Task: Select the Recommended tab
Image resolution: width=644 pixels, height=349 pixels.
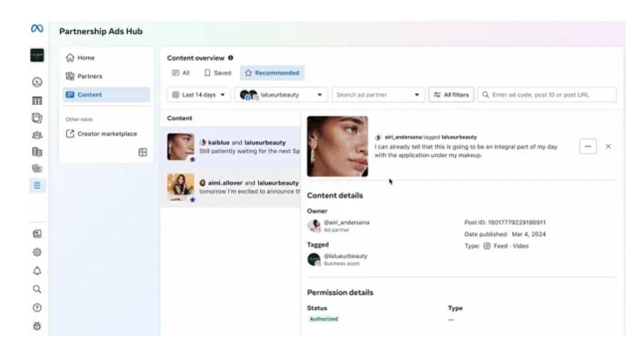Action: (x=272, y=73)
